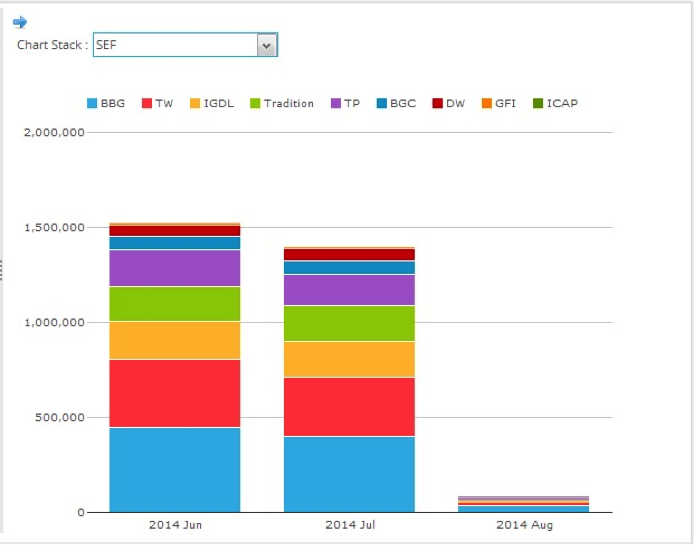Screen dimensions: 695x545
Task: Select DW dark red segment in 2014 Jul bar
Action: [349, 254]
